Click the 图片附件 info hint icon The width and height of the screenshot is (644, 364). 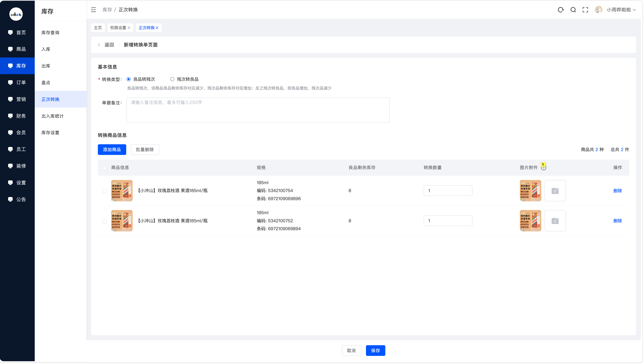[543, 167]
